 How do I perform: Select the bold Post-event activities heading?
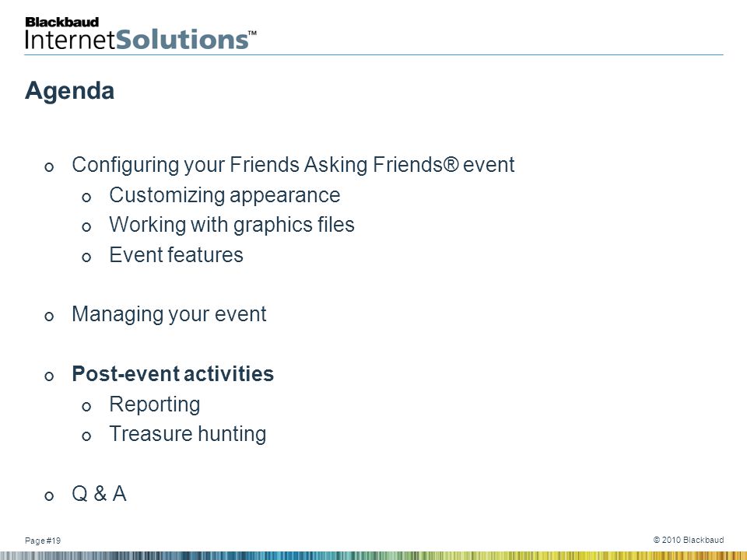pyautogui.click(x=173, y=374)
